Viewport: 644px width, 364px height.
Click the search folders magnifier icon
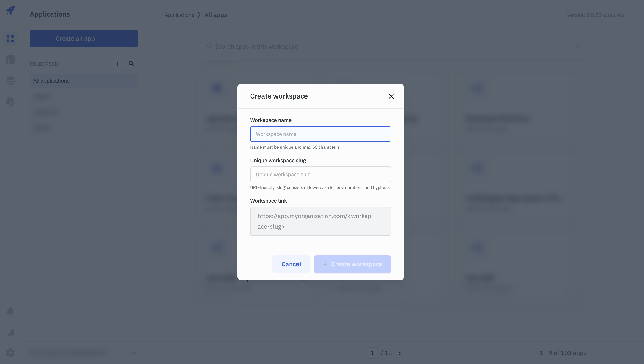tap(131, 64)
